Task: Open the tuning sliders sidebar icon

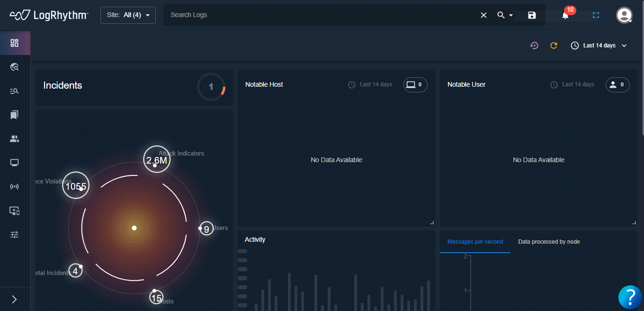Action: 15,235
